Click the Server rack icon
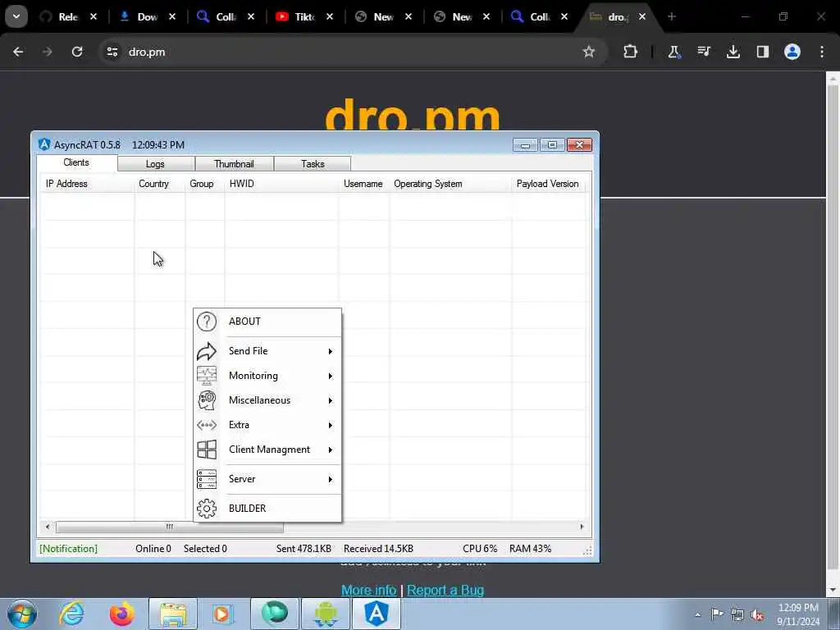Viewport: 840px width, 630px height. pos(206,479)
